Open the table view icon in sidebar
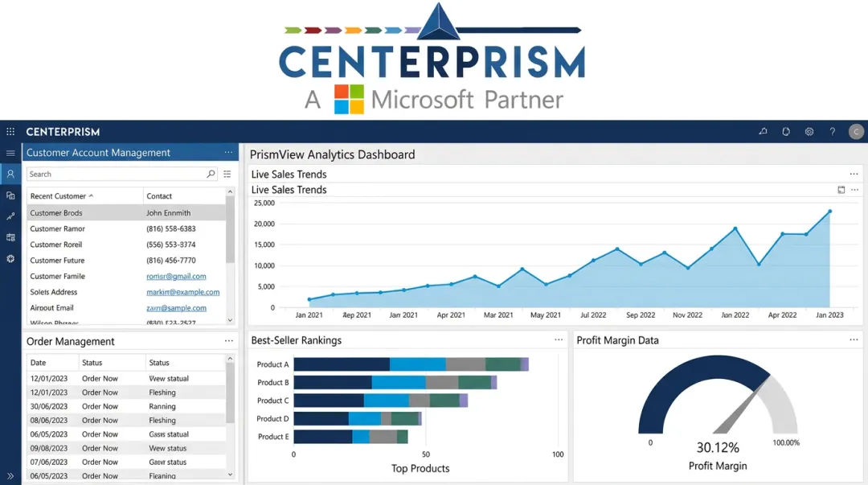Viewport: 868px width, 485px height. tap(10, 237)
